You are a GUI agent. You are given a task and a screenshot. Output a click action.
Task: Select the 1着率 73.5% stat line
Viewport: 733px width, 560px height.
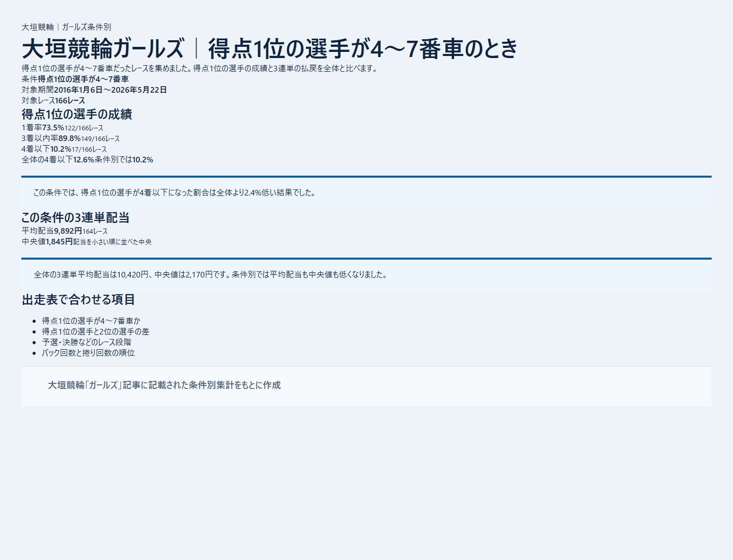click(63, 128)
